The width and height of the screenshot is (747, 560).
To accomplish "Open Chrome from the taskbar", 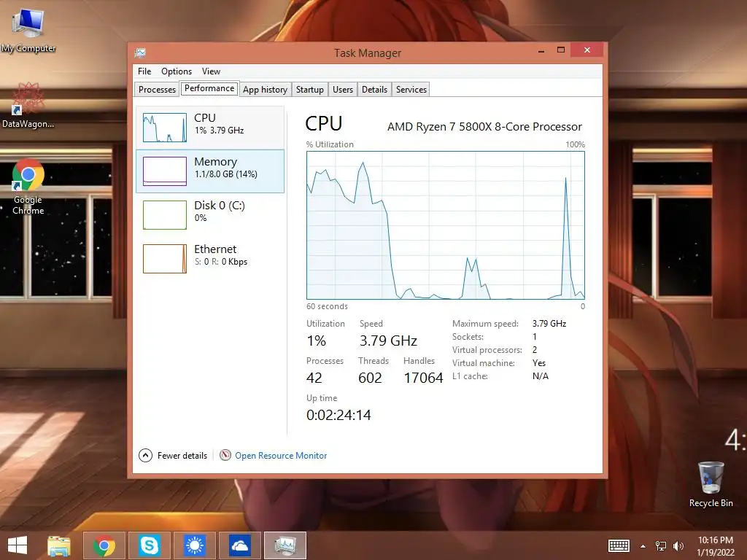I will (104, 545).
